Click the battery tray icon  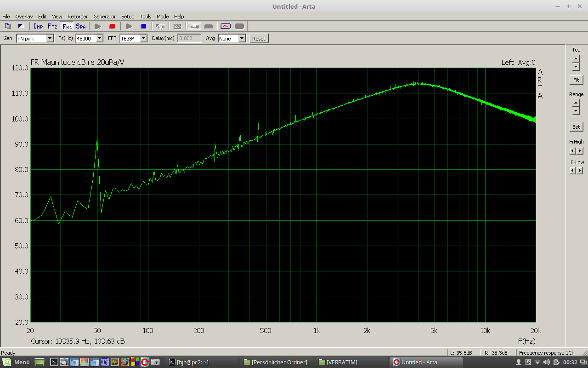click(x=557, y=362)
